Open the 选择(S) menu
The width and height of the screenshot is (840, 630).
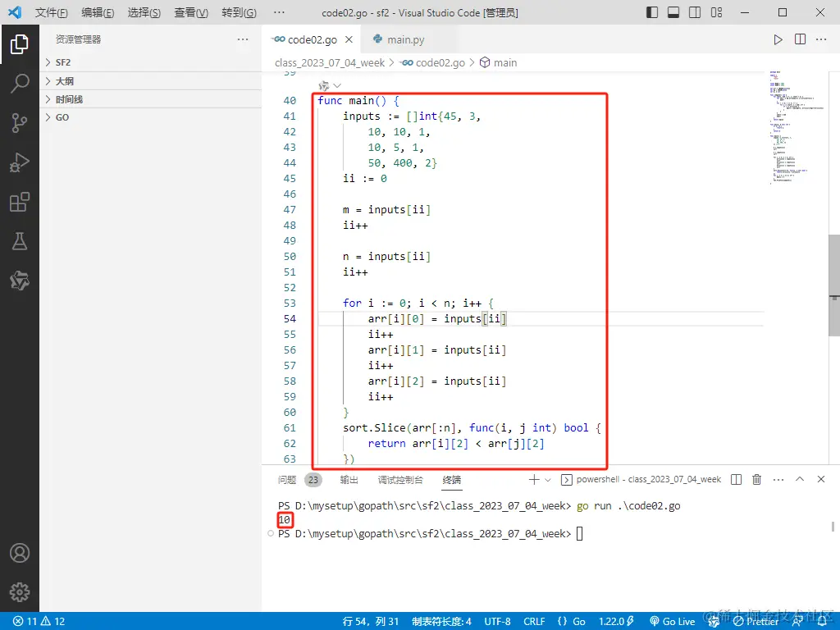point(144,12)
